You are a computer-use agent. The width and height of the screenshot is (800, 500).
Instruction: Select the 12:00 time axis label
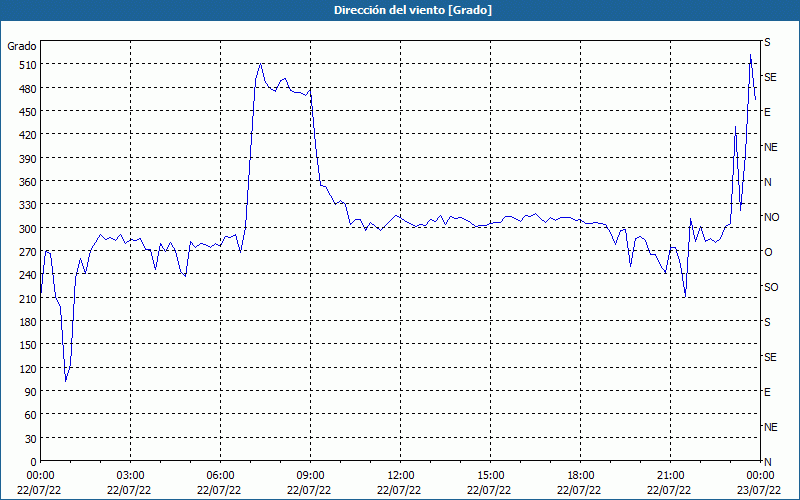[x=401, y=476]
